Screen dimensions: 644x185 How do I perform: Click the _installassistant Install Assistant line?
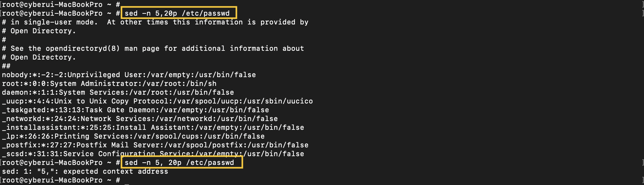click(153, 128)
